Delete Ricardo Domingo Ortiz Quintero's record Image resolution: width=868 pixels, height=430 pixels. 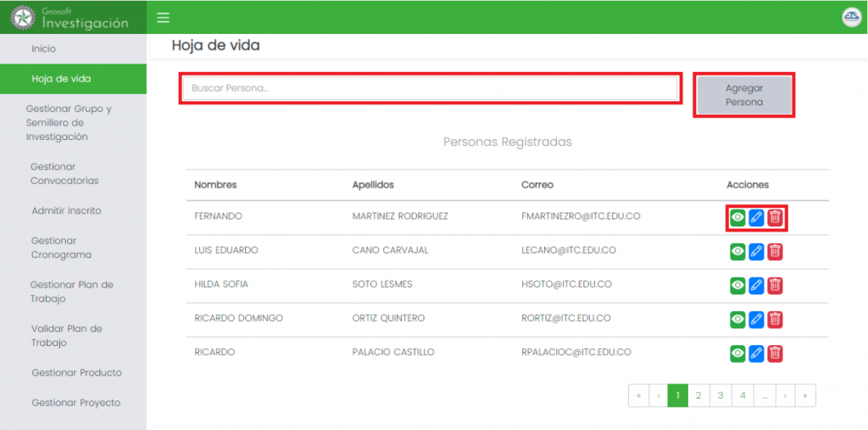pyautogui.click(x=775, y=320)
